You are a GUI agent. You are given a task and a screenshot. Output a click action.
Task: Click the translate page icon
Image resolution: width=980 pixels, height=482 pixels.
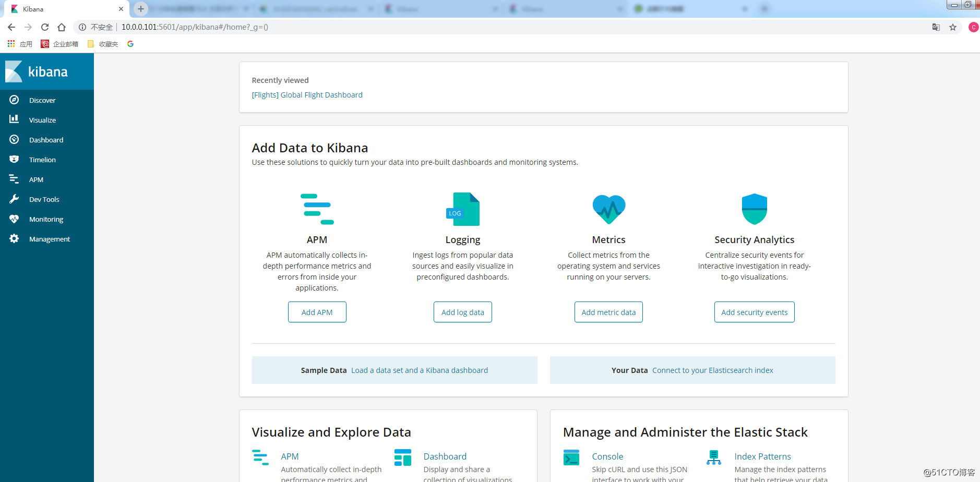[x=936, y=27]
